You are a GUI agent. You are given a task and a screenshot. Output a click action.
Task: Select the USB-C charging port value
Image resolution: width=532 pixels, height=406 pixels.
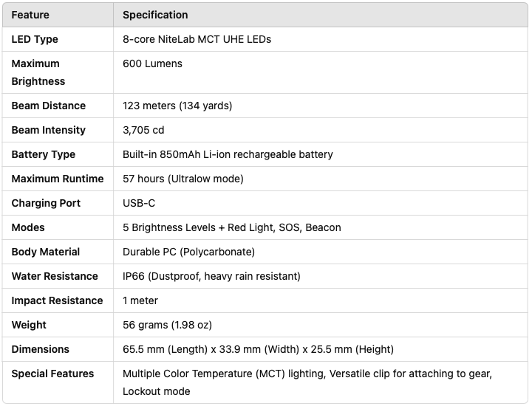(139, 203)
